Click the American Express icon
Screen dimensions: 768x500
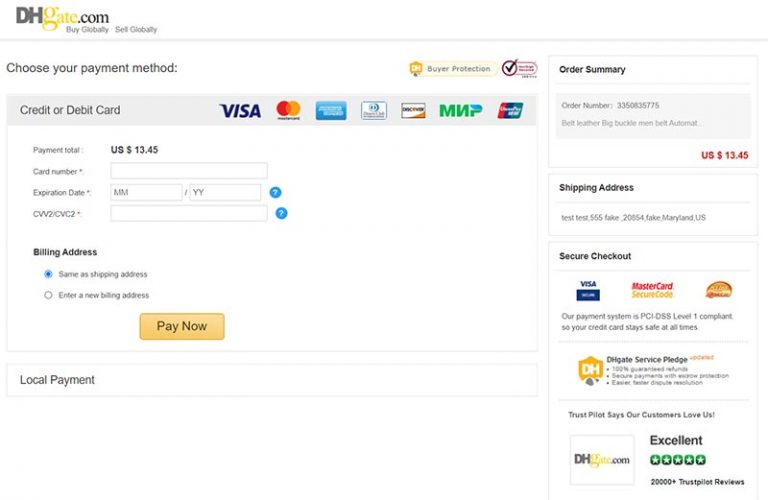[331, 110]
